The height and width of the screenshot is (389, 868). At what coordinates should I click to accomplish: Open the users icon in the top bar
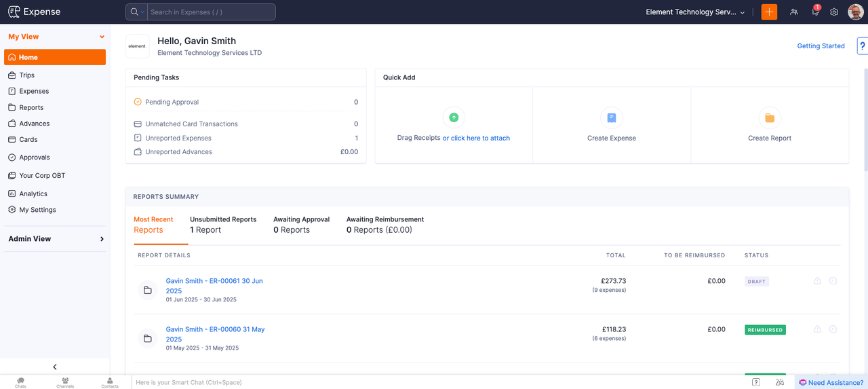tap(794, 12)
